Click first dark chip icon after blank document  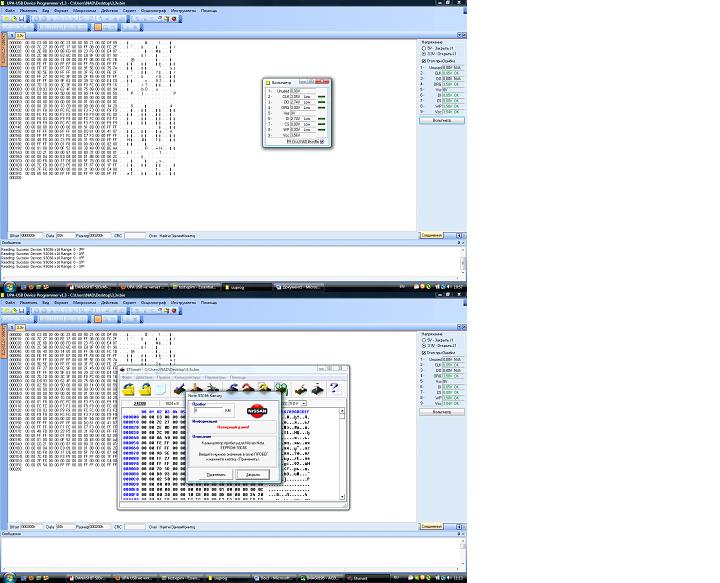180,389
